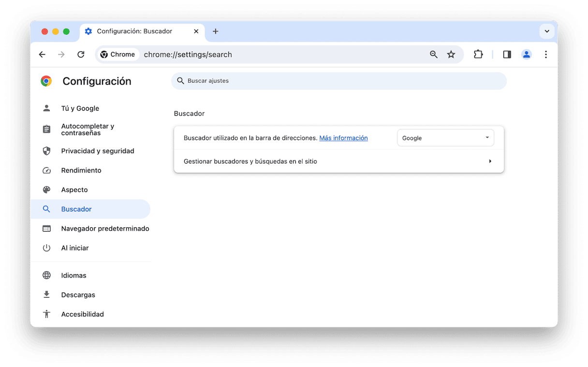The image size is (588, 367).
Task: Open Accesibilidad settings
Action: 91,314
